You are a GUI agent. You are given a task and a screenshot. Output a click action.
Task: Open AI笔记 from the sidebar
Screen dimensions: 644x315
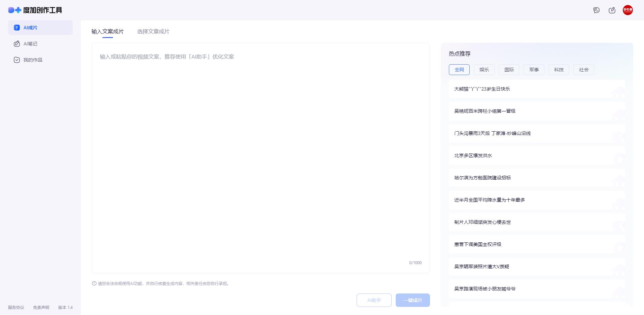[30, 44]
